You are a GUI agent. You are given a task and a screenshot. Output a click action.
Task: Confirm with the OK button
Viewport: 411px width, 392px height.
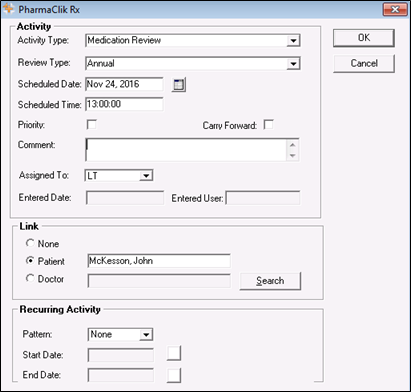coord(364,38)
